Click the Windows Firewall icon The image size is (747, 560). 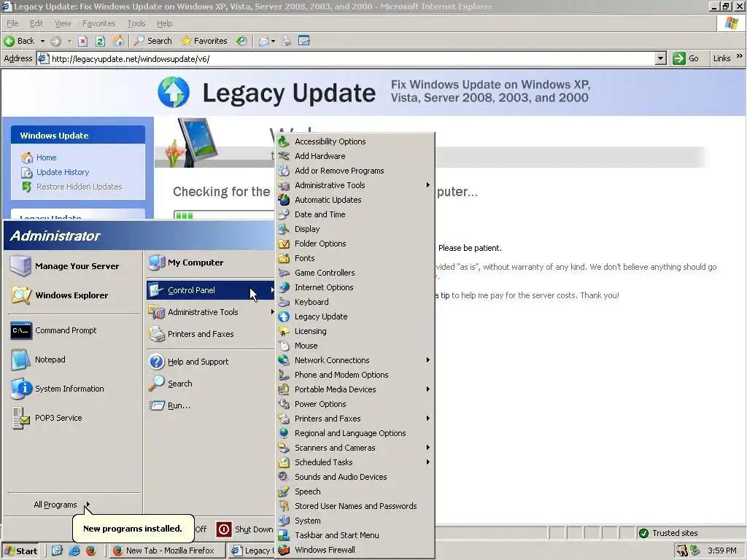tap(284, 550)
